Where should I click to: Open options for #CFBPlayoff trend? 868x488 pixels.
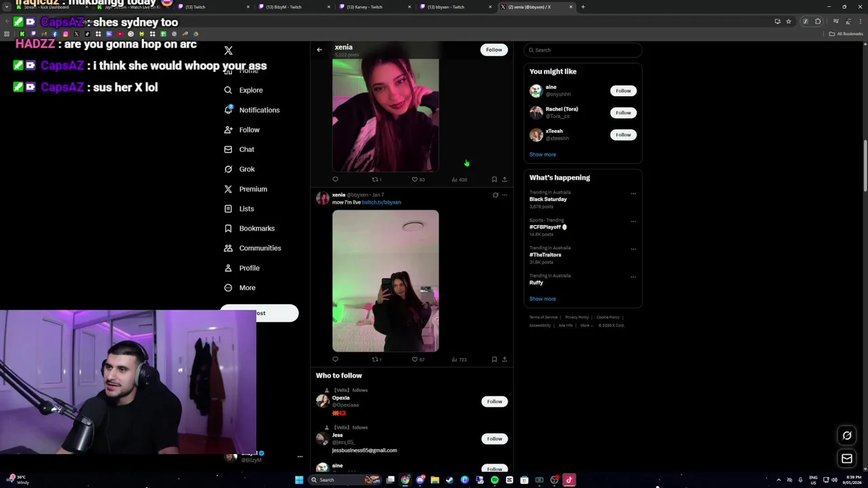click(x=633, y=222)
